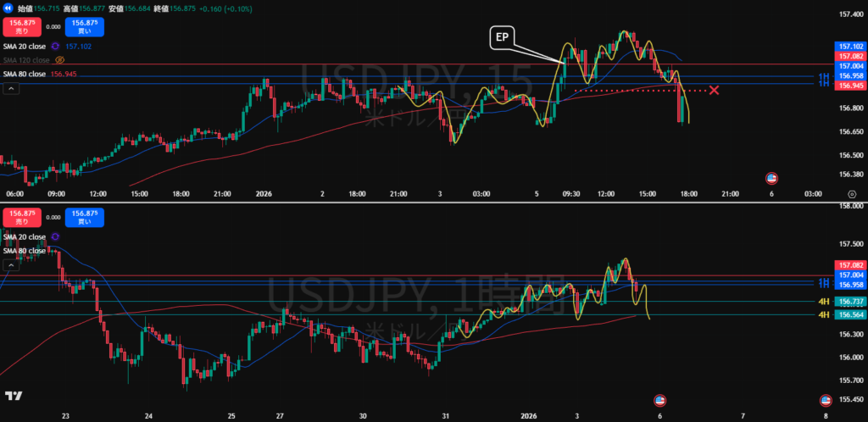The height and width of the screenshot is (422, 868).
Task: Select SMA 80 close legend in upper chart
Action: (25, 74)
